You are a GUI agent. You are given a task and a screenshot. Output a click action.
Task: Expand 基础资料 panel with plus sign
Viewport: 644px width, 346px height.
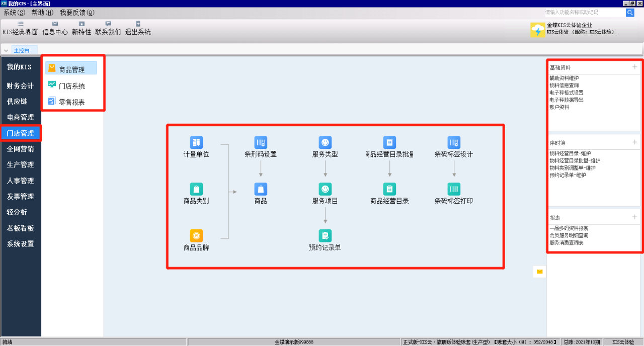(634, 67)
